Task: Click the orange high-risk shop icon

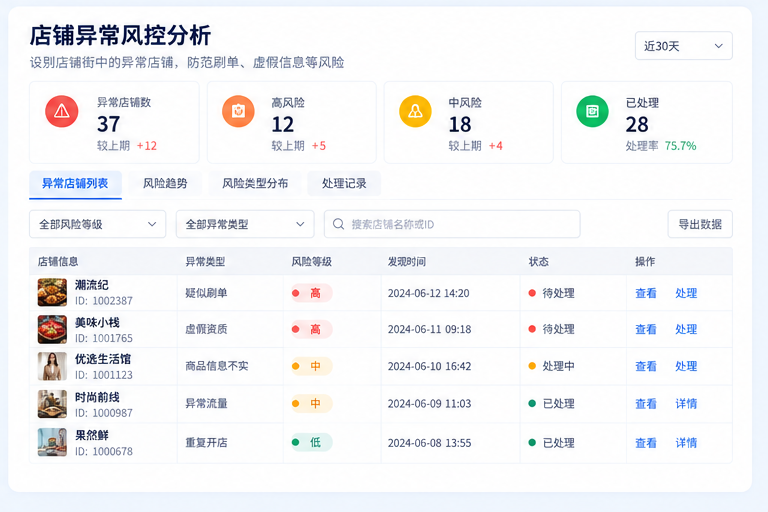Action: coord(238,112)
